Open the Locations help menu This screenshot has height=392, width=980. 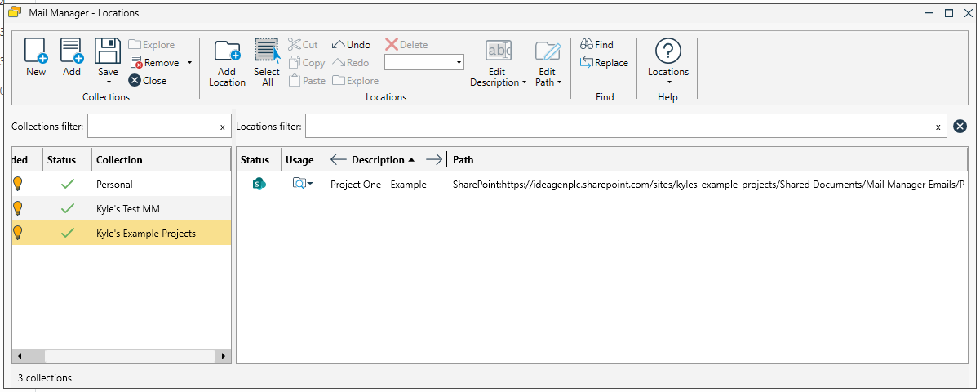[x=668, y=82]
